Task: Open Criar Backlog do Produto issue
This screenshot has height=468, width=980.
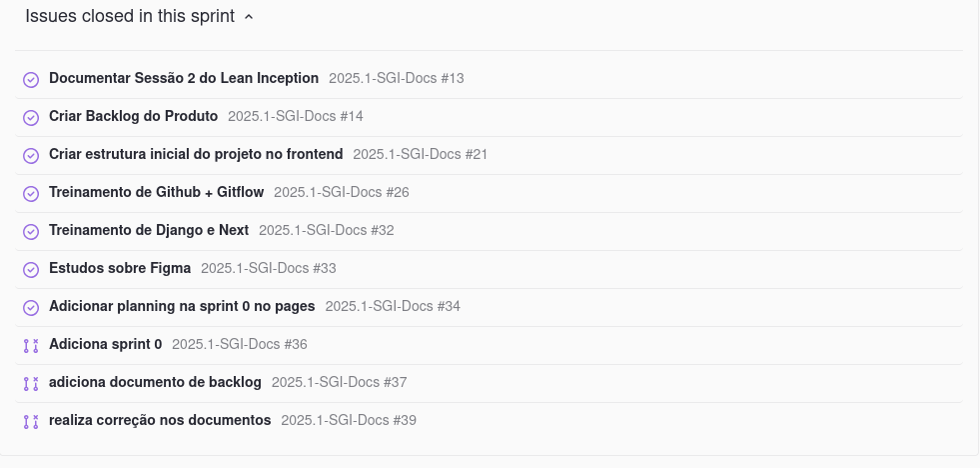Action: click(133, 116)
